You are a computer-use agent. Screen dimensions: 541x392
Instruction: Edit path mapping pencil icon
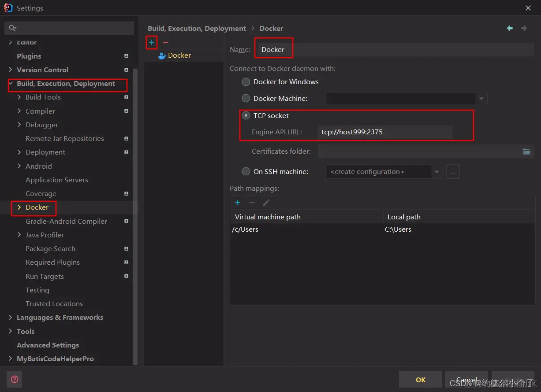point(266,203)
